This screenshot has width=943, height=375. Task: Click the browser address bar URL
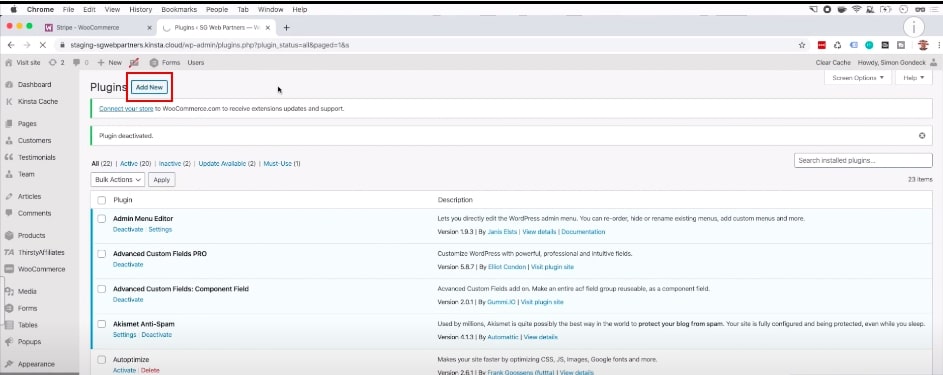pyautogui.click(x=210, y=45)
